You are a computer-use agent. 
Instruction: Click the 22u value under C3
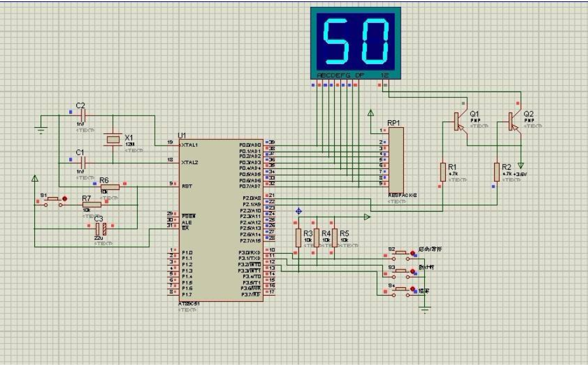[x=98, y=238]
